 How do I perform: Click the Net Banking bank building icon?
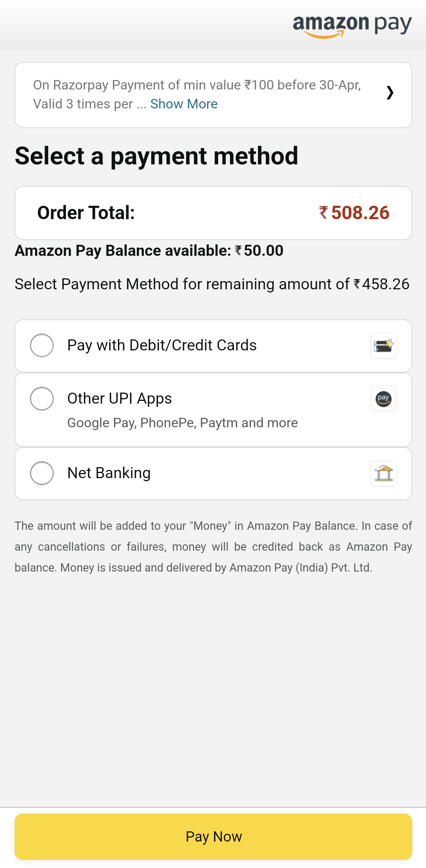(383, 473)
